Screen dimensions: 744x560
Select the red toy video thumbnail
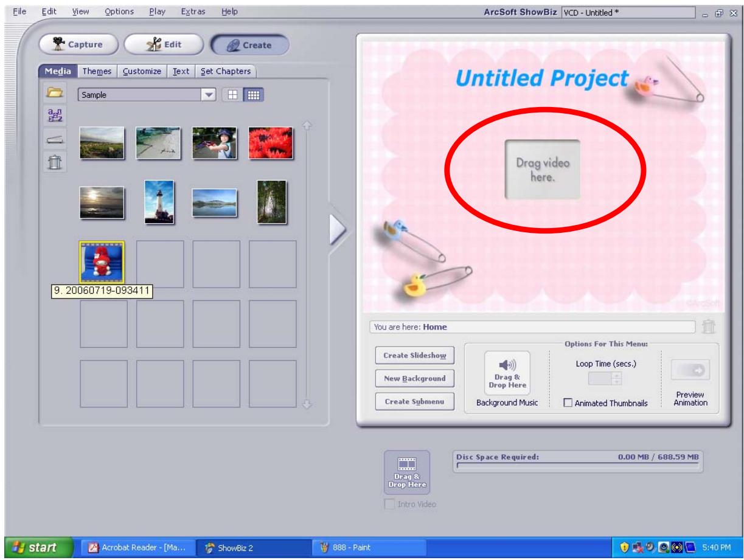[102, 263]
